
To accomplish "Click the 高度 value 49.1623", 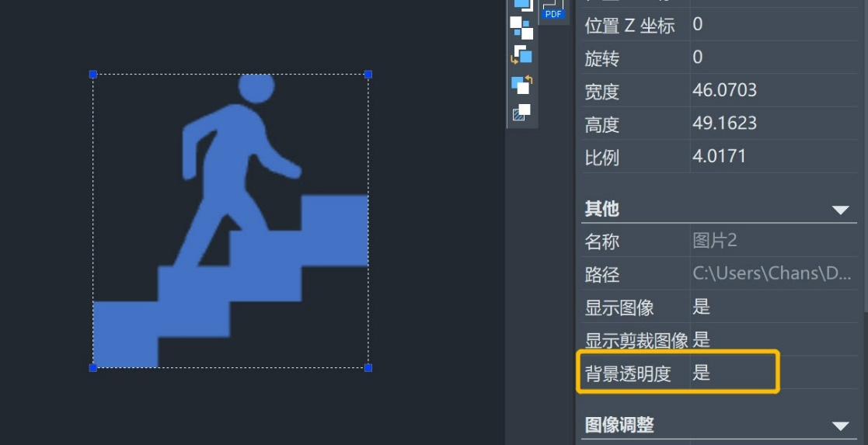I will tap(724, 123).
